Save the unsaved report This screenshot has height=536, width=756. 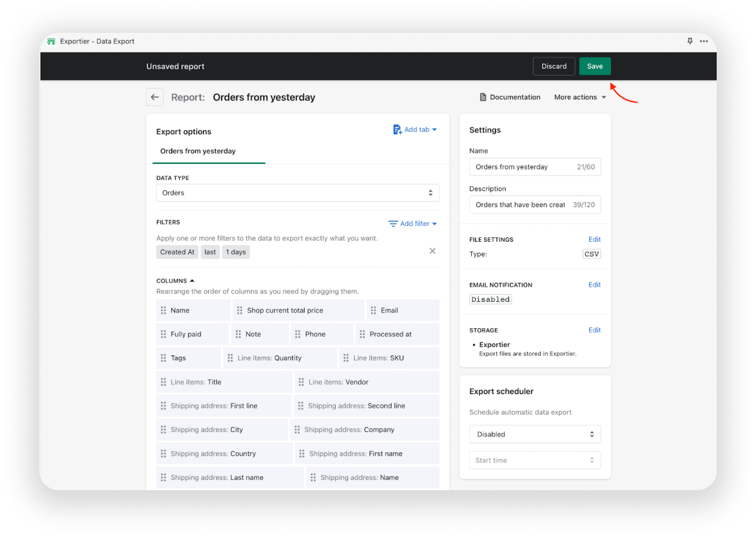595,66
